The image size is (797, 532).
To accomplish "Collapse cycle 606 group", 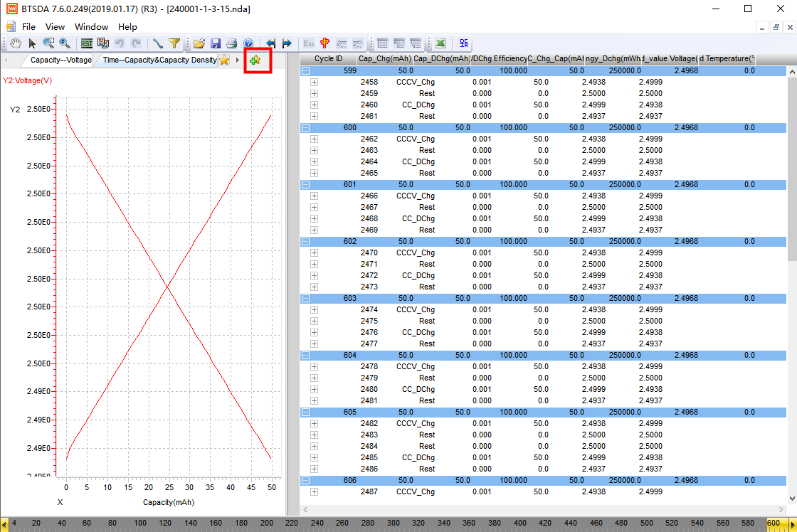I will point(305,480).
